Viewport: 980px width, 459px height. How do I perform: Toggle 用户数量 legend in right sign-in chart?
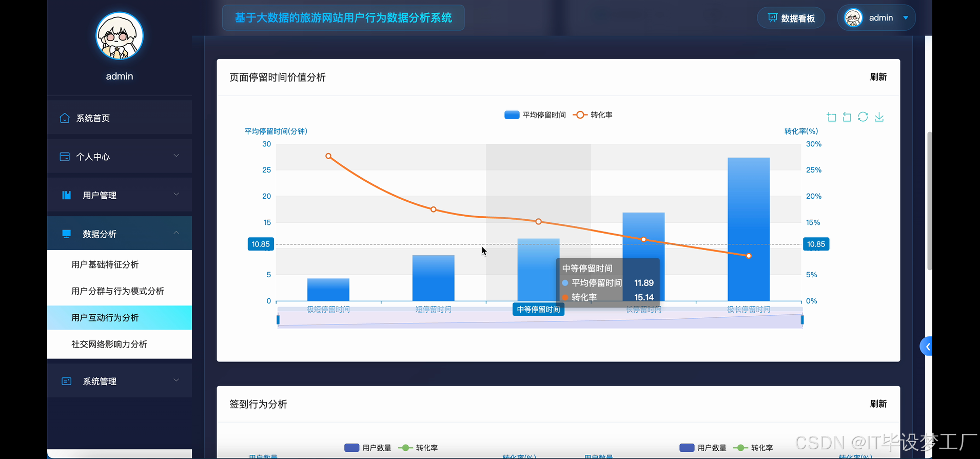coord(703,448)
